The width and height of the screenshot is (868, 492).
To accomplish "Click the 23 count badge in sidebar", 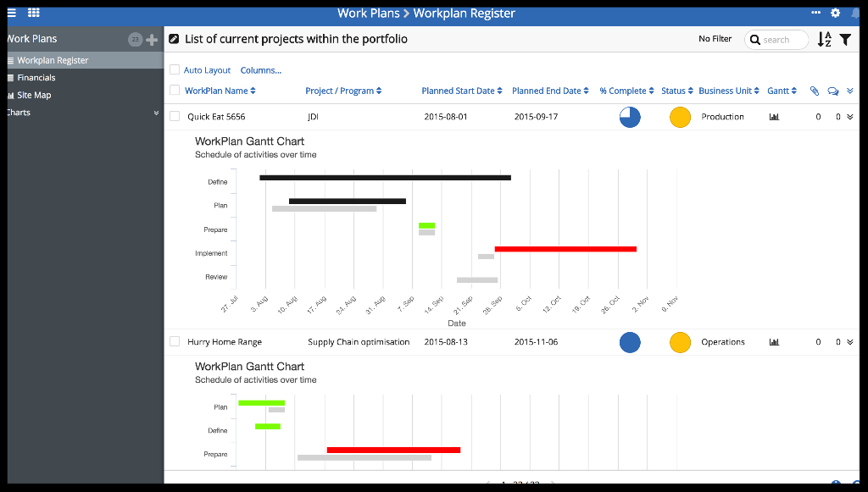I will coord(135,39).
